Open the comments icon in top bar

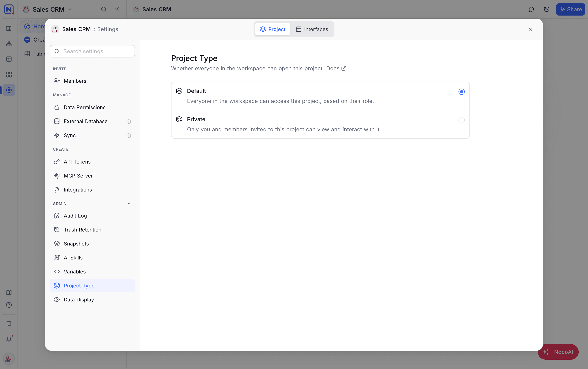[531, 9]
